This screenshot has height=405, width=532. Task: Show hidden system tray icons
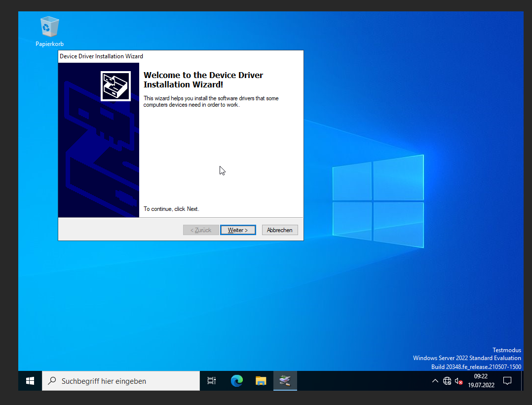435,381
